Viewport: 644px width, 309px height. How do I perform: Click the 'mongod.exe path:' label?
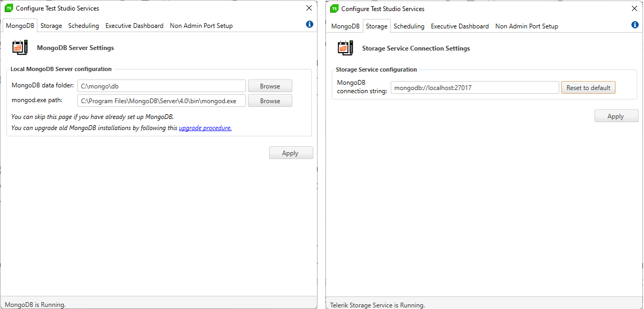[37, 100]
